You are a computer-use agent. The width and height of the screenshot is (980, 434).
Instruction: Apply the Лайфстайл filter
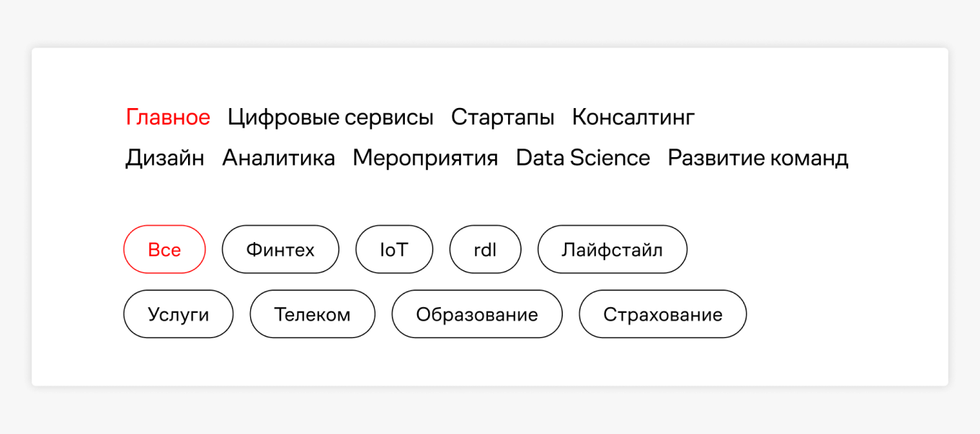[x=612, y=249]
